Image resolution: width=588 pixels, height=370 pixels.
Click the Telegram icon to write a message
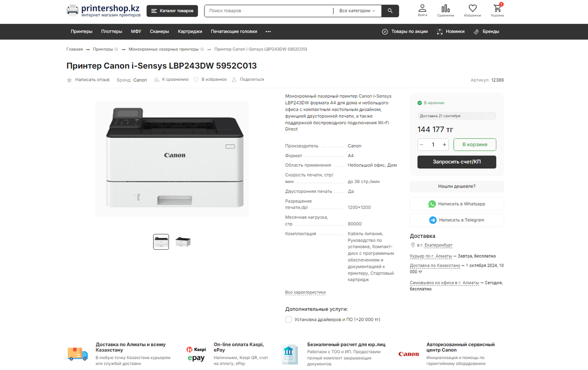[433, 220]
